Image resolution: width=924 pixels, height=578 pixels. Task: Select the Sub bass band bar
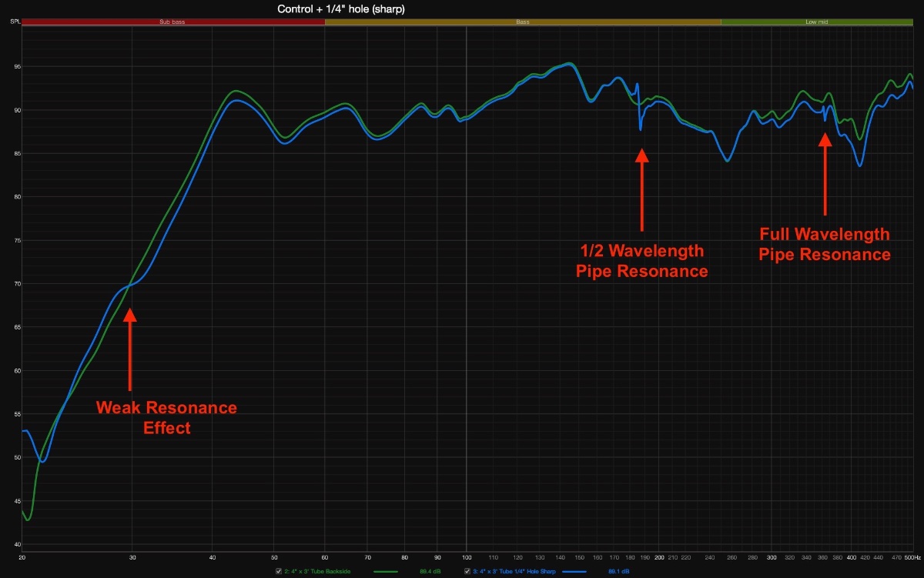click(172, 22)
